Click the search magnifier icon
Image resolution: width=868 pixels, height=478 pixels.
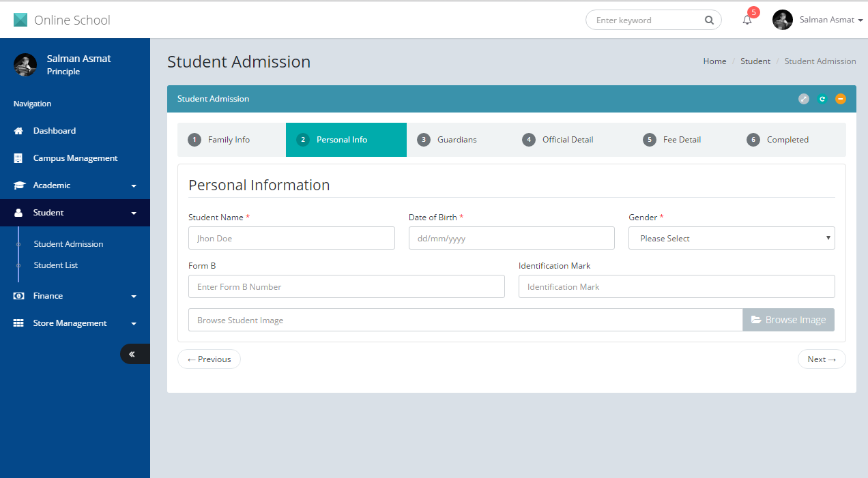point(709,20)
